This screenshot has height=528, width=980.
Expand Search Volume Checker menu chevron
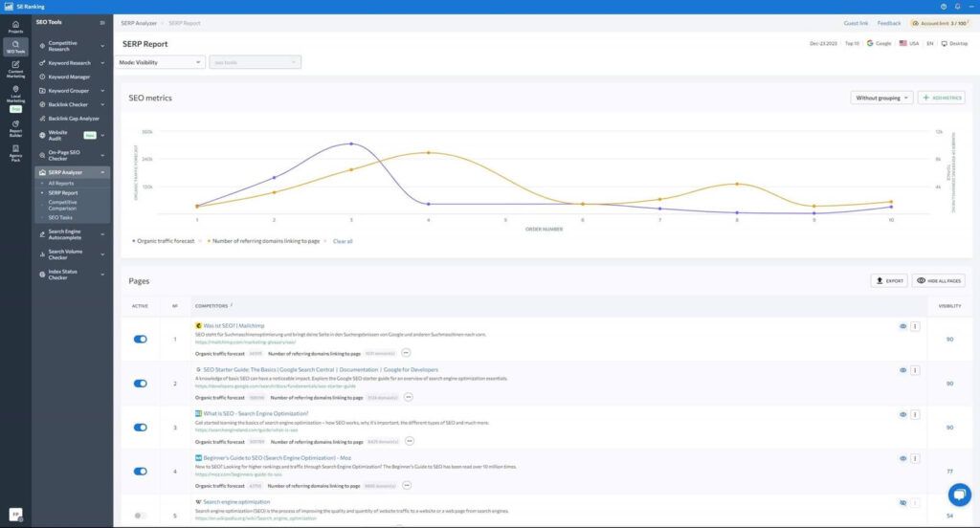pyautogui.click(x=102, y=254)
